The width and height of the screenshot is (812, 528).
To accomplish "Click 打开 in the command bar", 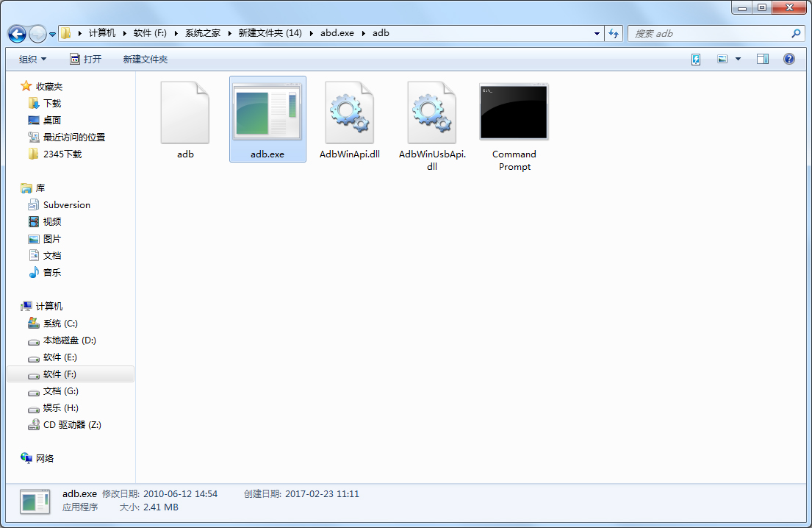I will tap(93, 58).
